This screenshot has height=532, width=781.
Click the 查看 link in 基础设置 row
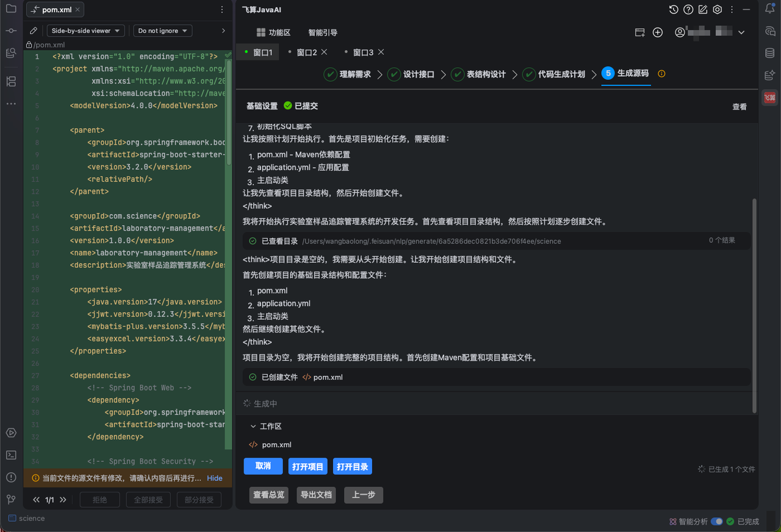[740, 107]
